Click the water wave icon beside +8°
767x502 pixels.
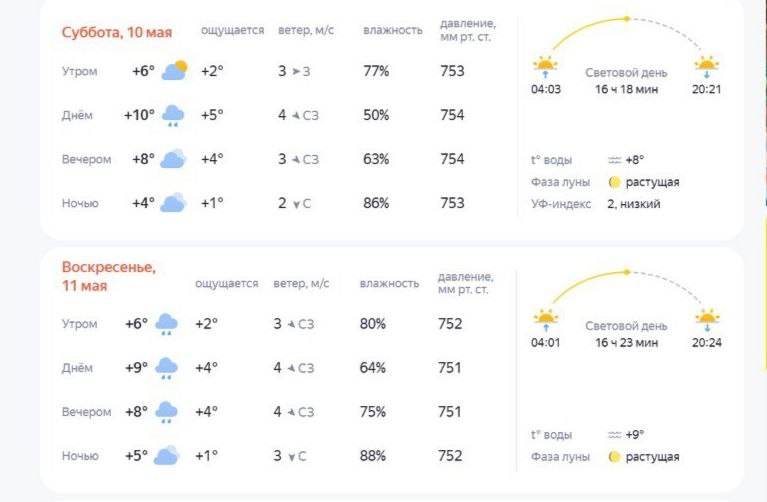tap(614, 160)
